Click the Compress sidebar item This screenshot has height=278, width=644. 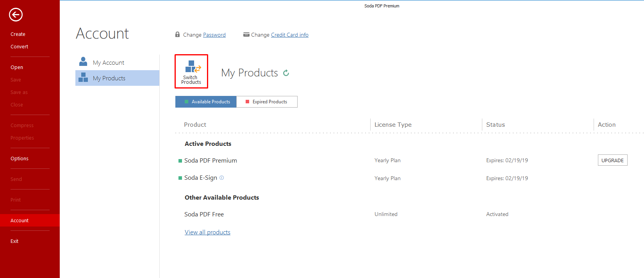(x=22, y=126)
